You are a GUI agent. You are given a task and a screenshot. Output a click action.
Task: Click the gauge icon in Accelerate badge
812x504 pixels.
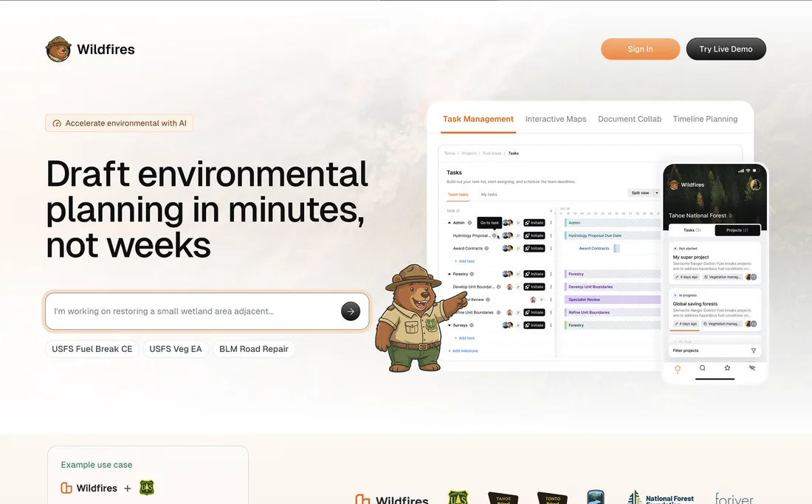(57, 124)
